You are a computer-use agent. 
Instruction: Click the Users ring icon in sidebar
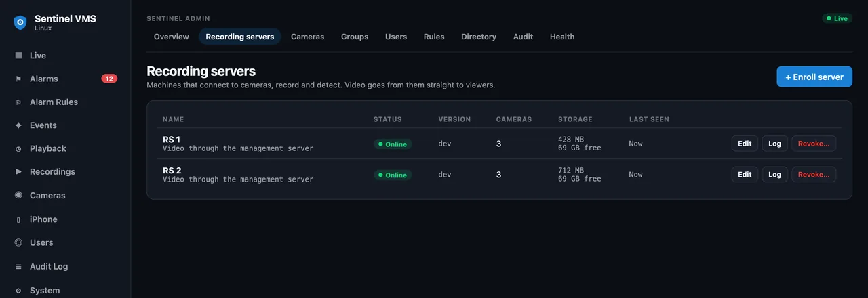pyautogui.click(x=18, y=242)
